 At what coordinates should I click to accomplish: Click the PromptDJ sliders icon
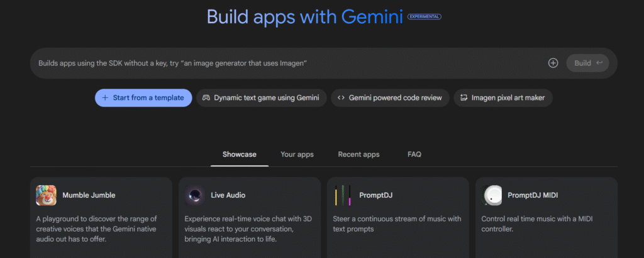[343, 195]
